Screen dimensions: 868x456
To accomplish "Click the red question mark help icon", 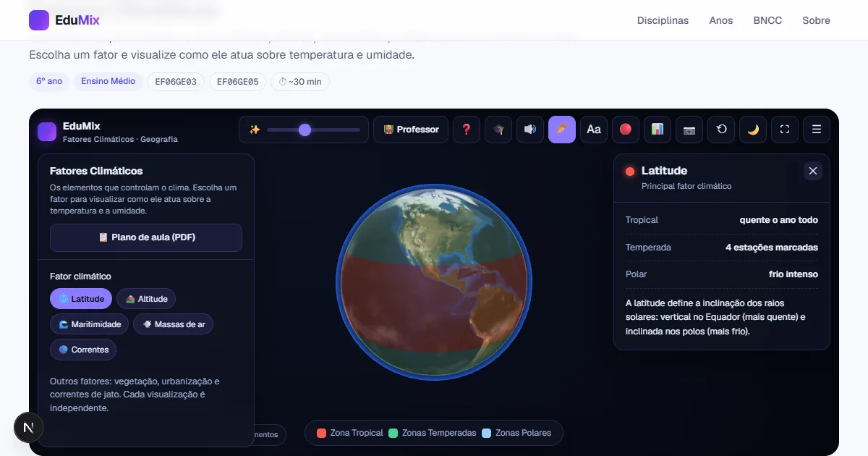I will click(467, 130).
